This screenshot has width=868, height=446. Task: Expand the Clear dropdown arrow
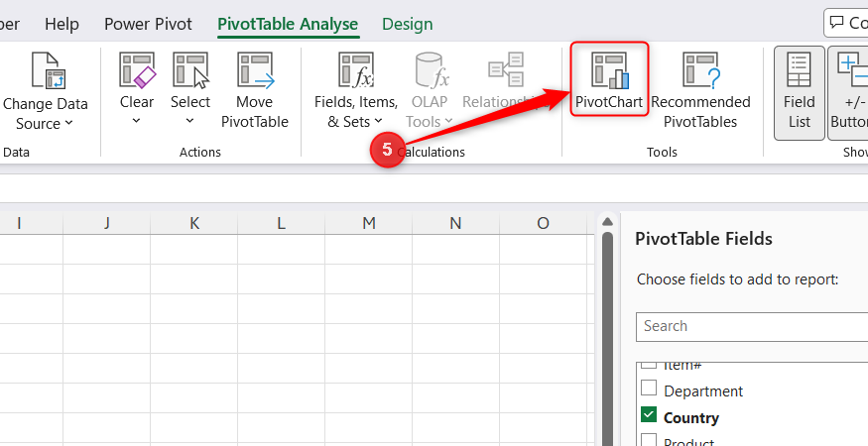click(137, 121)
